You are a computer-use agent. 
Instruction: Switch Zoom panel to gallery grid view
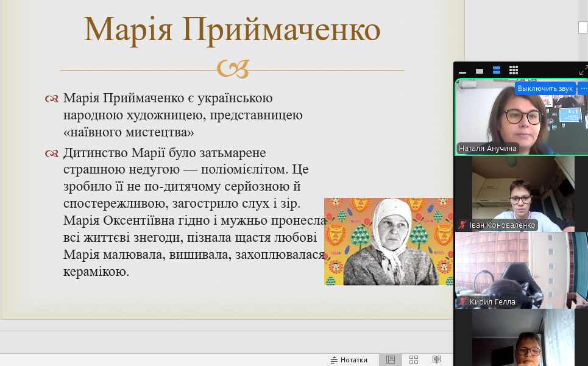click(514, 70)
